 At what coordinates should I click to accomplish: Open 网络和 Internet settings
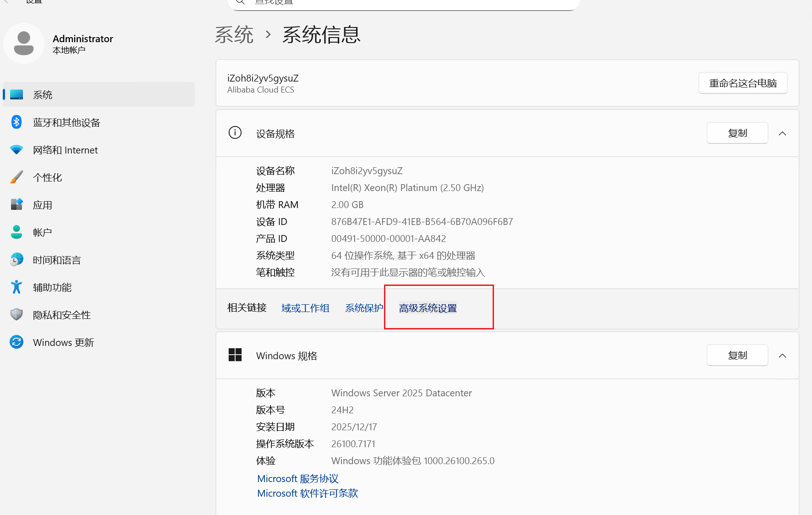(x=99, y=150)
